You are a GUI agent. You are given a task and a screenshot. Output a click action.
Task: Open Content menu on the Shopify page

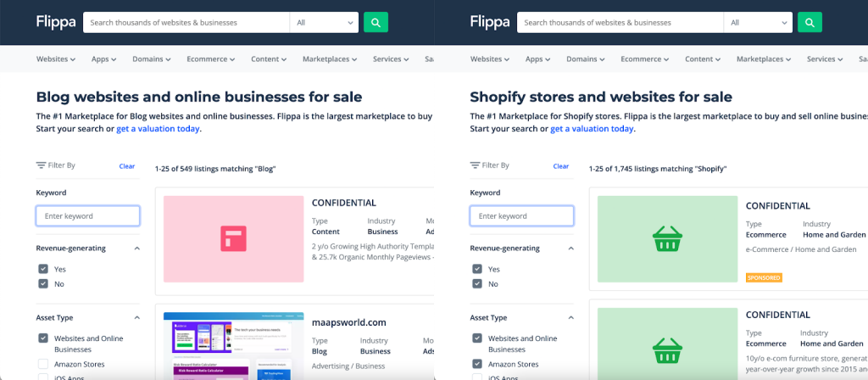703,59
